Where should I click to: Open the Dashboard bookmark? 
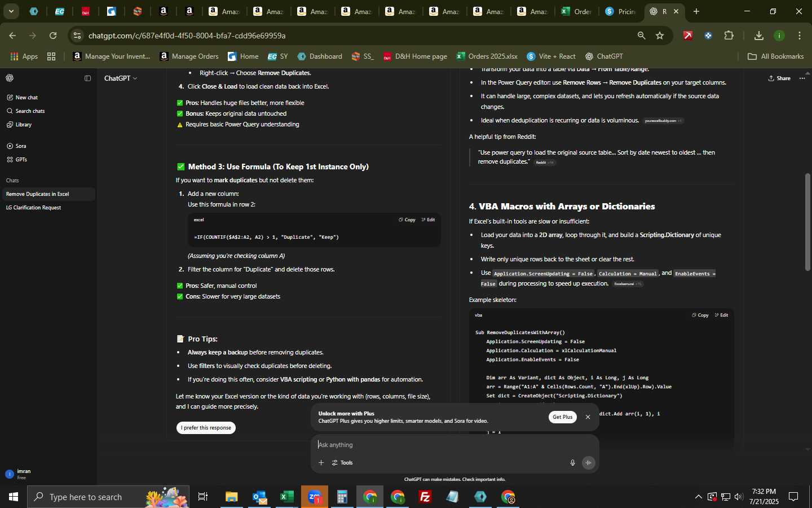pyautogui.click(x=320, y=56)
